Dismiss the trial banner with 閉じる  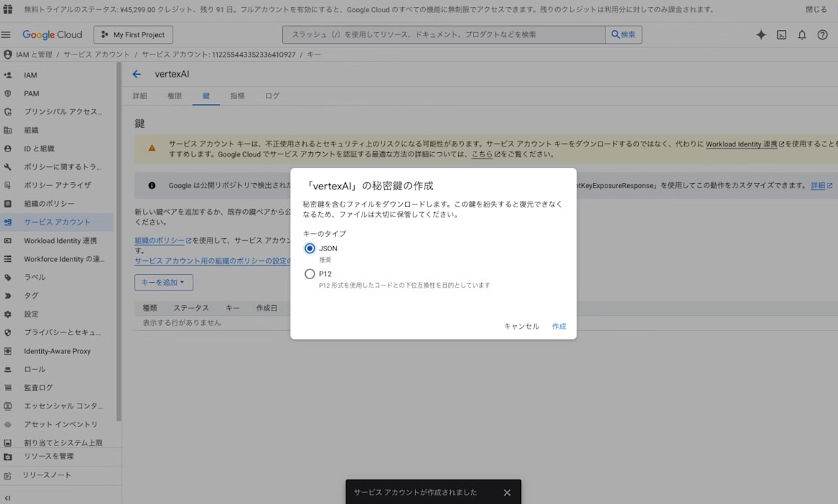(816, 10)
